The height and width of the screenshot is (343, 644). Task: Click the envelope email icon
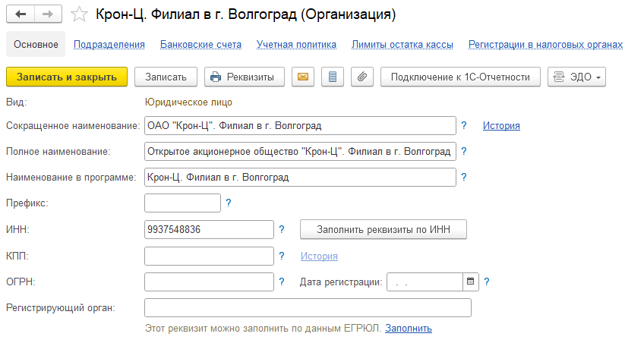coord(303,77)
